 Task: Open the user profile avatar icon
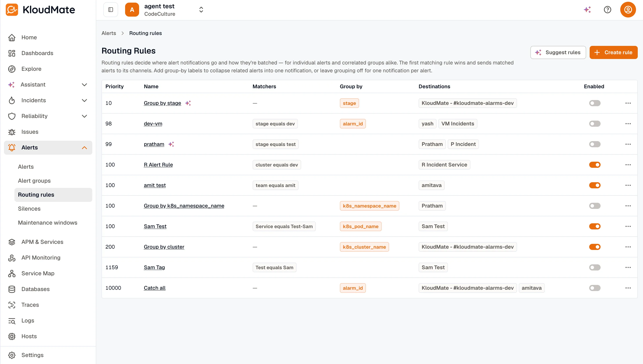pos(628,10)
